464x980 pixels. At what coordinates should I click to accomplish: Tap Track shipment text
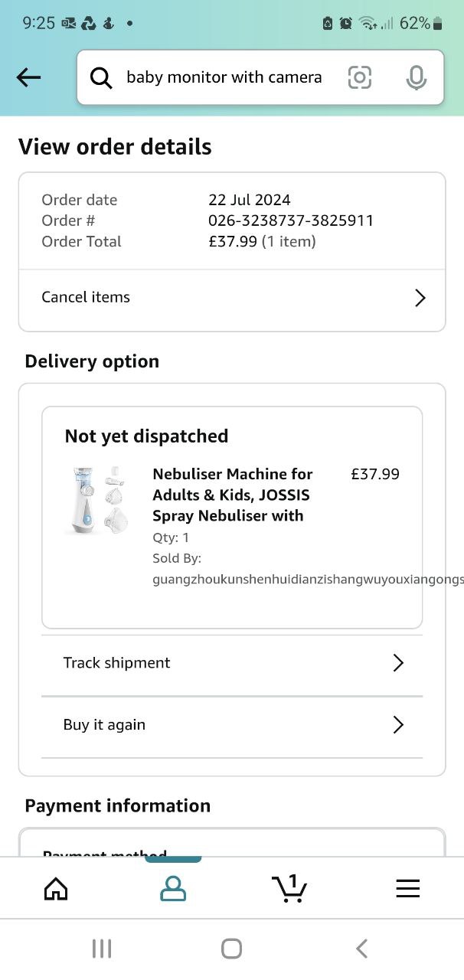pyautogui.click(x=116, y=663)
